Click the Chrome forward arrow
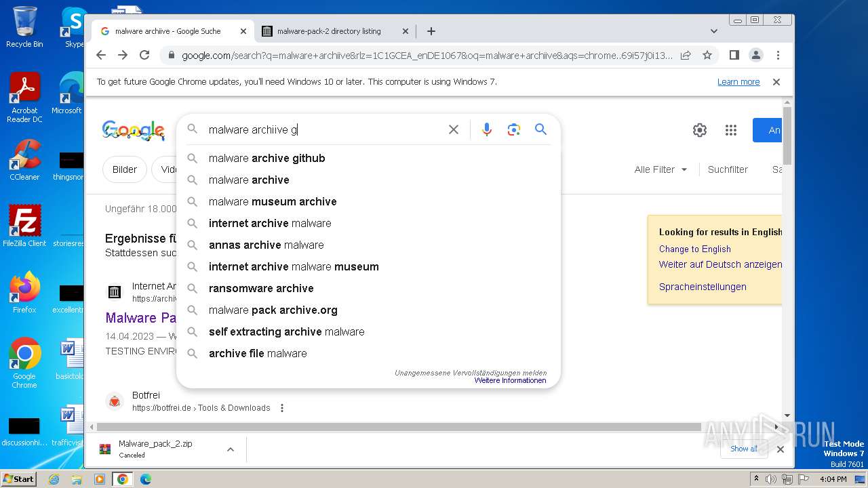 tap(123, 55)
